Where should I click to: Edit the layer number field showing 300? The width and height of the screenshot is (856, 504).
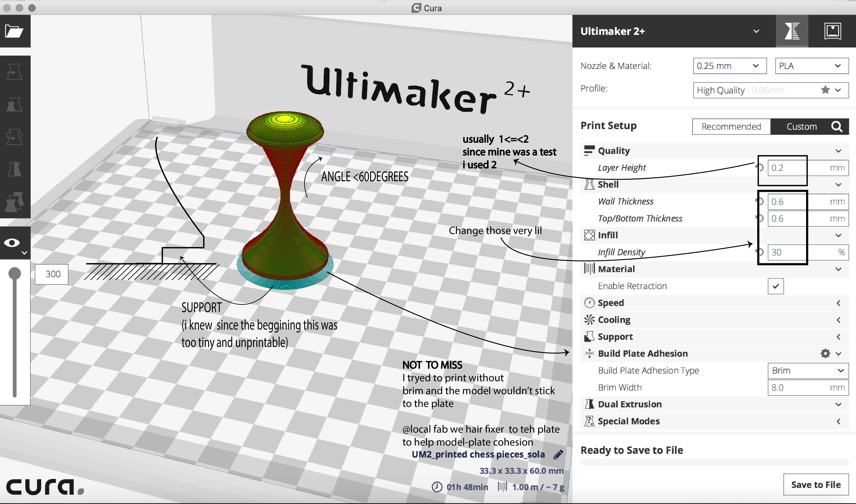click(52, 274)
